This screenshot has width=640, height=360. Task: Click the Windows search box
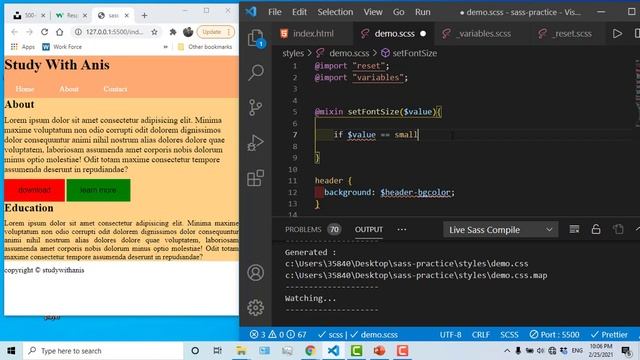(x=103, y=351)
